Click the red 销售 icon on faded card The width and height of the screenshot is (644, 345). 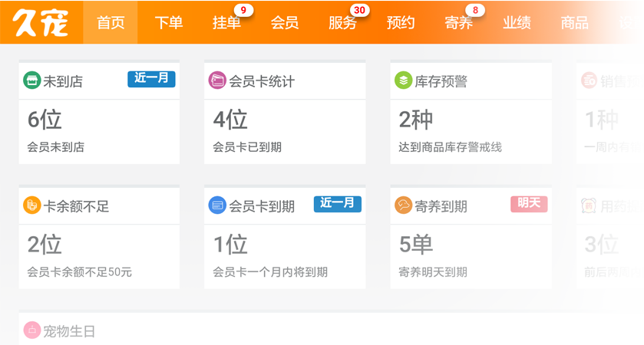(589, 80)
